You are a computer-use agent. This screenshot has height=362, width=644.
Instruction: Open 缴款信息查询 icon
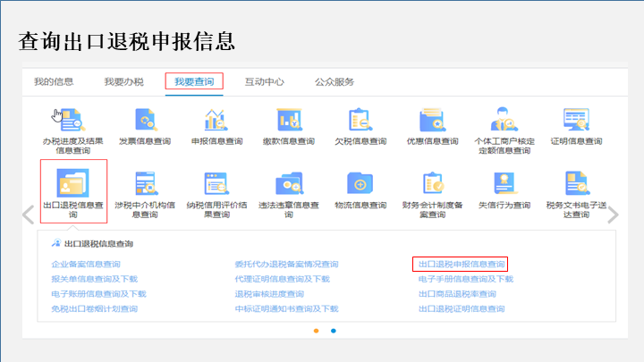tap(289, 120)
